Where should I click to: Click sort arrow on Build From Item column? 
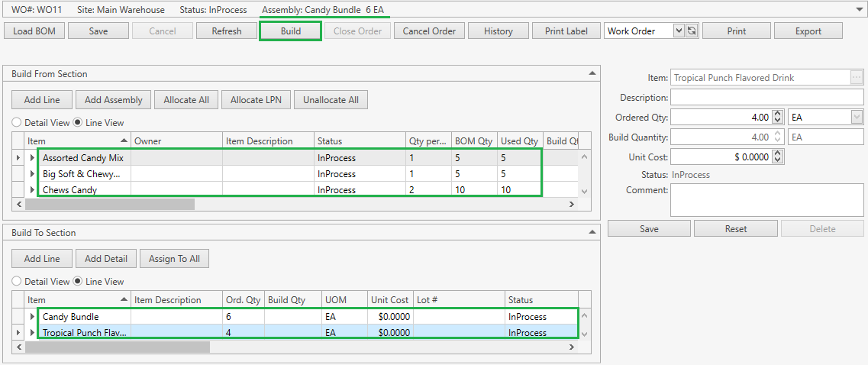pos(124,141)
